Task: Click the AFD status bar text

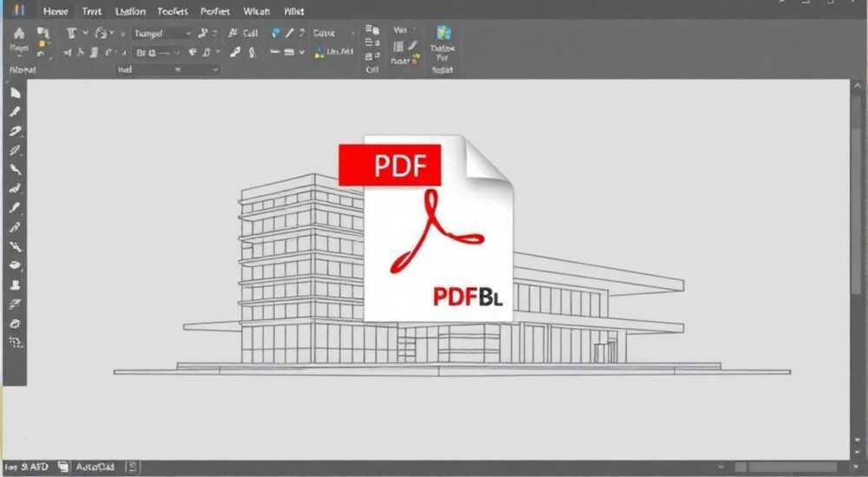Action: [x=38, y=467]
